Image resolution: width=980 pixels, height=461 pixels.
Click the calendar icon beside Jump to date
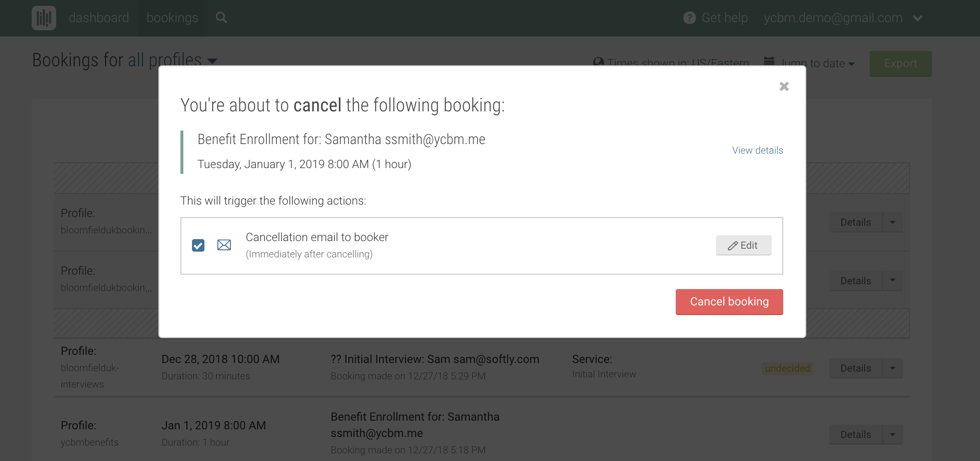click(769, 61)
